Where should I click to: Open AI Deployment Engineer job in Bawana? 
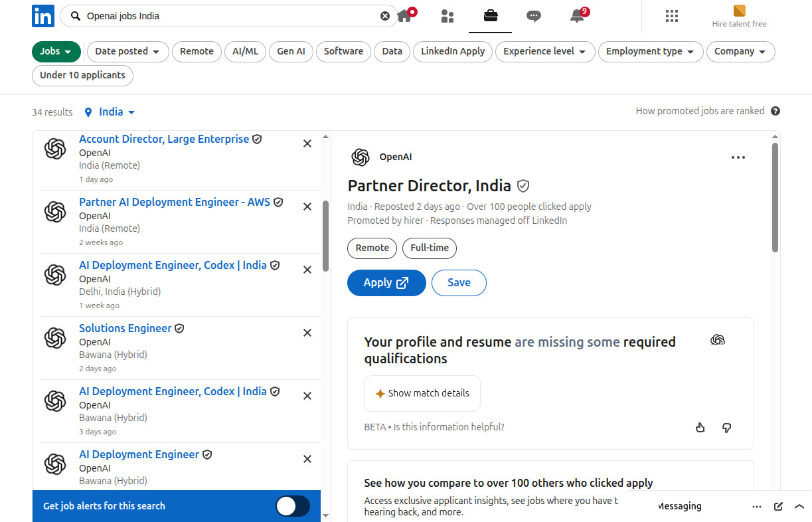[139, 454]
